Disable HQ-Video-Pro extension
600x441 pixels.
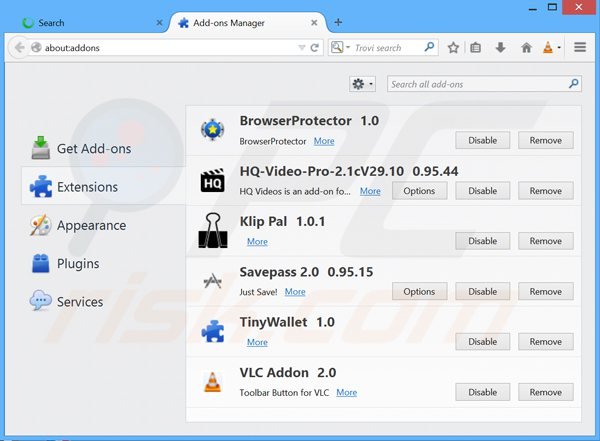pyautogui.click(x=483, y=191)
